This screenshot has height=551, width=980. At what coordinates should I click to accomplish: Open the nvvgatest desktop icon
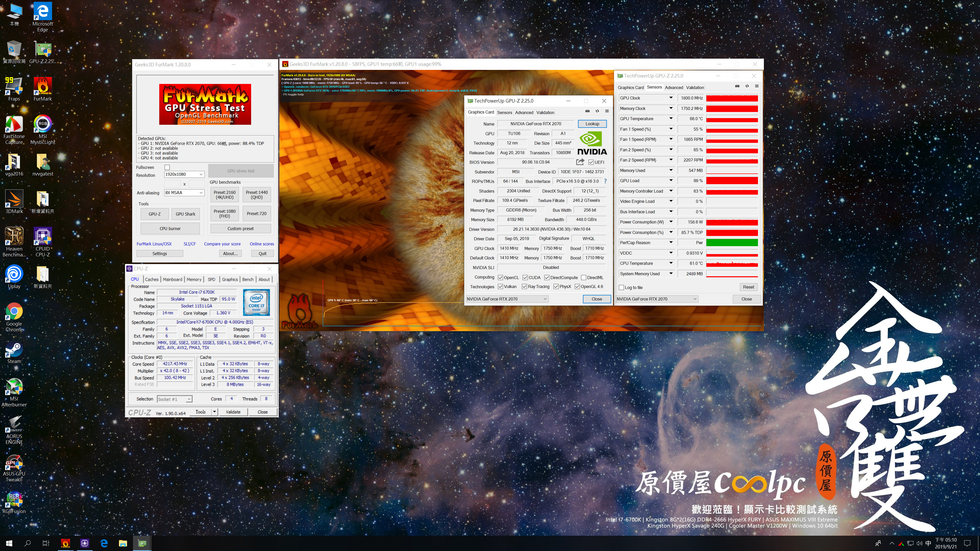pos(43,164)
